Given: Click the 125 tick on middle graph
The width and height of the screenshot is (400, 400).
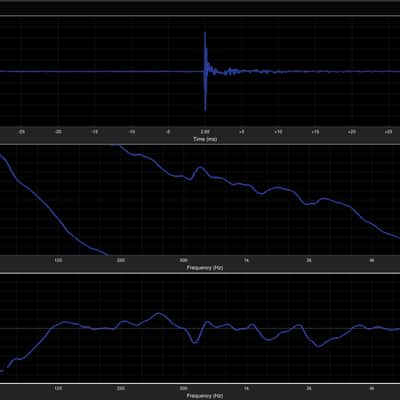Looking at the screenshot, I should 58,260.
